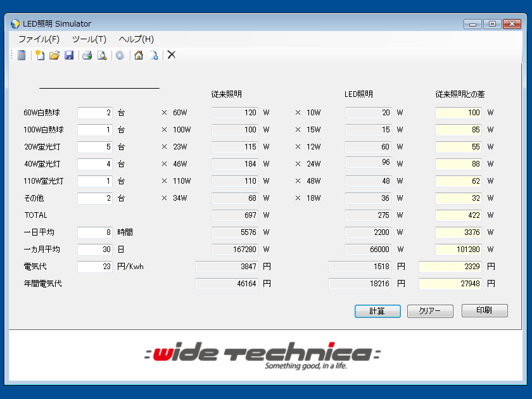The width and height of the screenshot is (532, 399).
Task: Open print preview magnifier icon
Action: click(102, 55)
